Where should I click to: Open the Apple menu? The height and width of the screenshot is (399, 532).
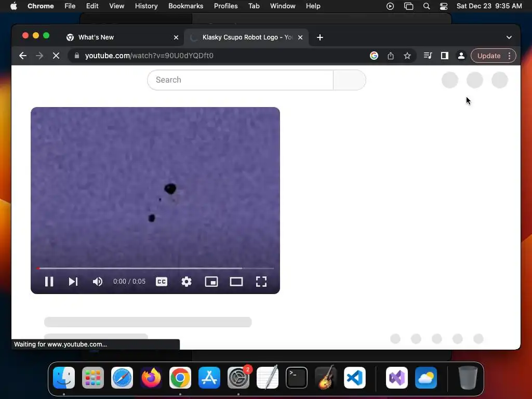(x=14, y=6)
